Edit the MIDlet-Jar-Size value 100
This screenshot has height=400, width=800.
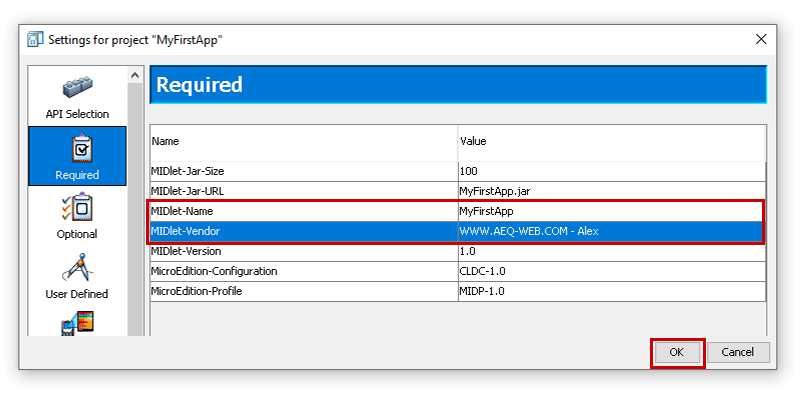[612, 171]
